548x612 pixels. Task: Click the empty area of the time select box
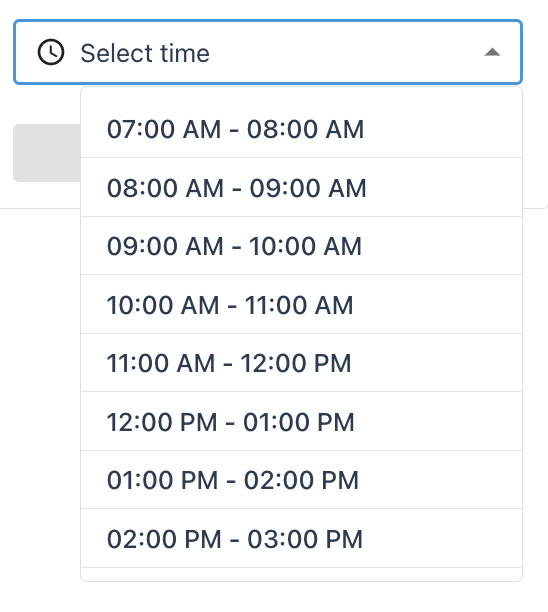[343, 52]
